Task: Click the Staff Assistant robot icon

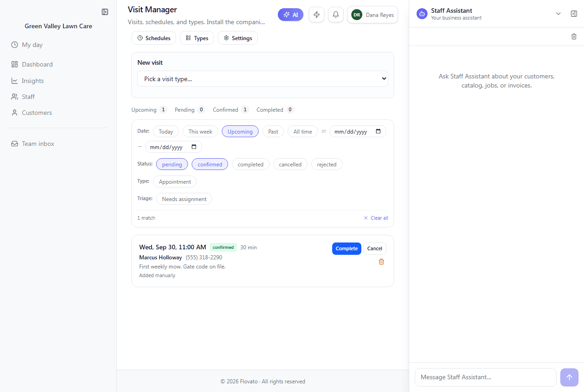Action: (422, 14)
